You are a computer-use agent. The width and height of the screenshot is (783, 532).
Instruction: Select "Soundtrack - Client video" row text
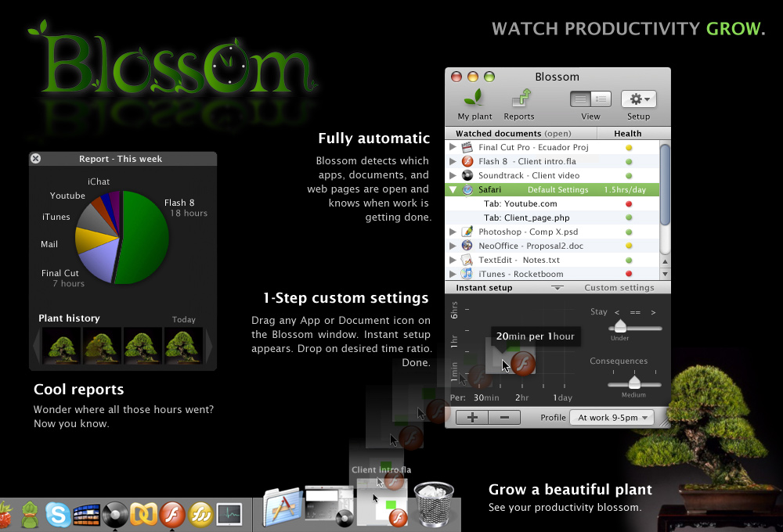(529, 175)
